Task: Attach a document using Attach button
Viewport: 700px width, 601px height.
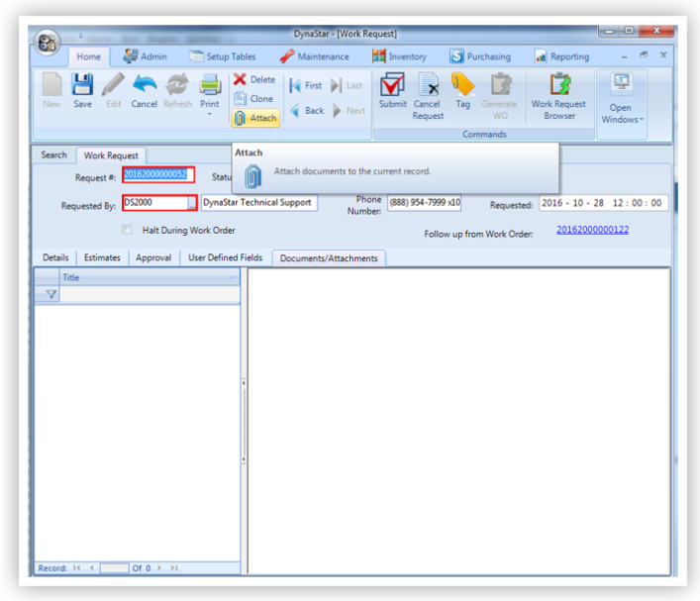Action: click(255, 118)
